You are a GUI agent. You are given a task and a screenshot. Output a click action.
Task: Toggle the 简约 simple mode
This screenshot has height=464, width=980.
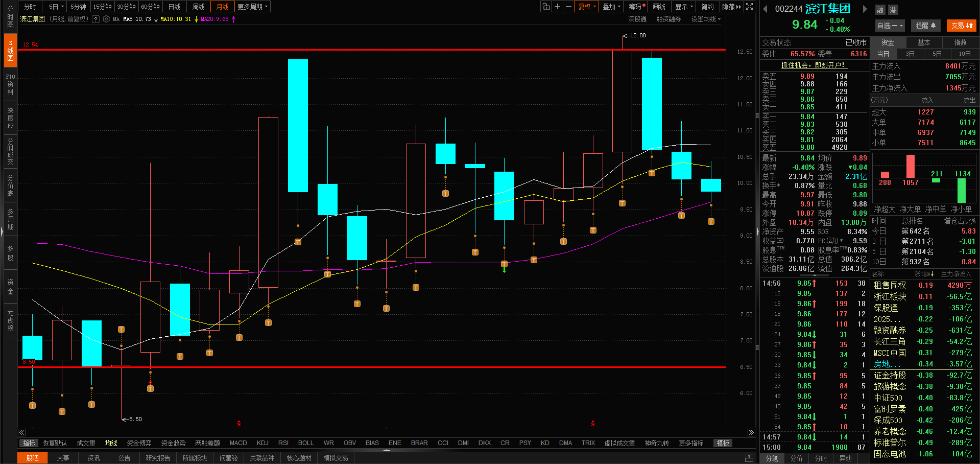pyautogui.click(x=708, y=7)
